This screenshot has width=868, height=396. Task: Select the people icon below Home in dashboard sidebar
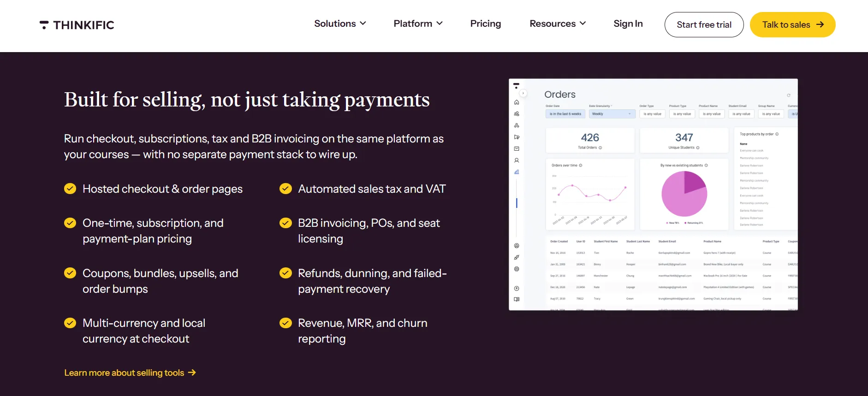(517, 114)
